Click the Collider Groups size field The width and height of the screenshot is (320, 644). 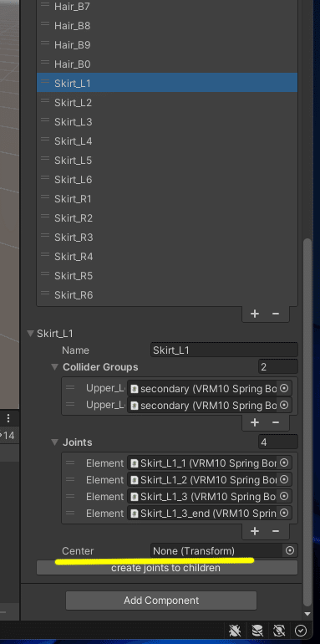[x=277, y=367]
